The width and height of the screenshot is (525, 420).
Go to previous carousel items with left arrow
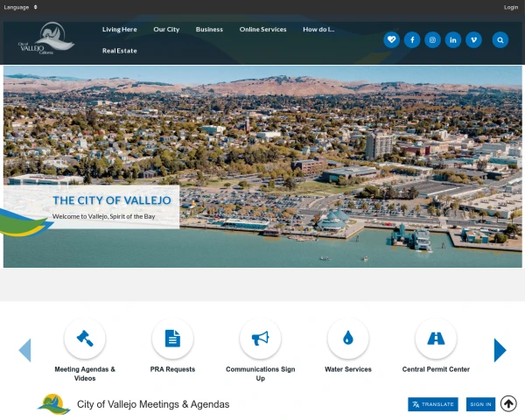24,350
